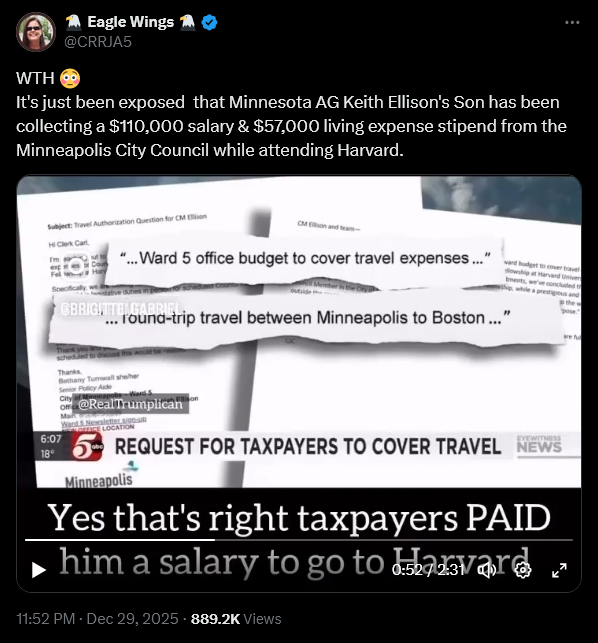
Task: Click the video frame showing news documents
Action: (x=299, y=332)
